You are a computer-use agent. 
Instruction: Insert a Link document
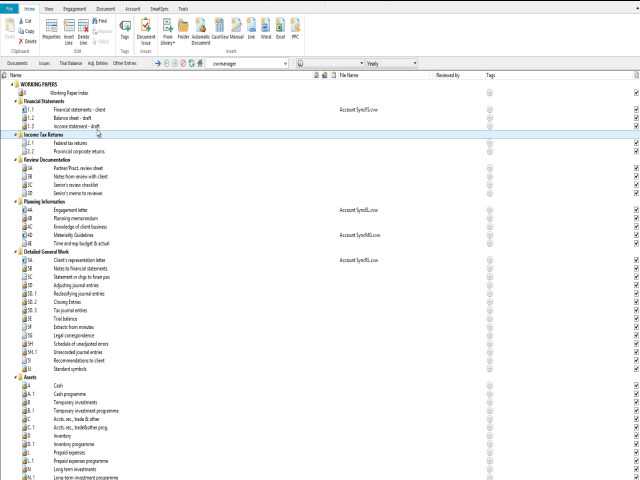coord(251,29)
